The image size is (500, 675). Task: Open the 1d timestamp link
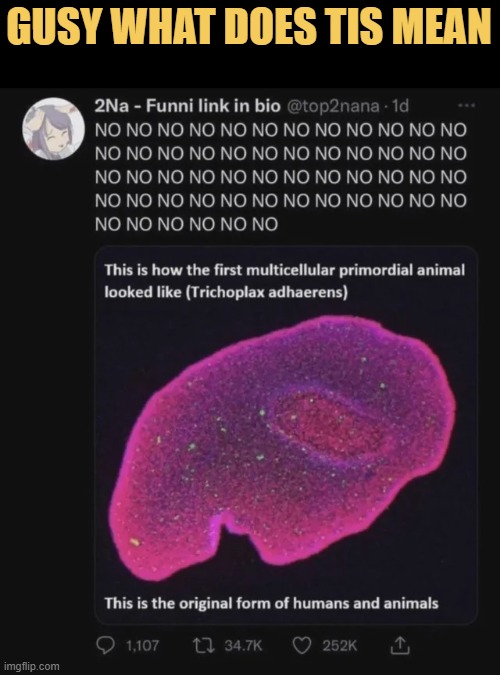pos(399,106)
